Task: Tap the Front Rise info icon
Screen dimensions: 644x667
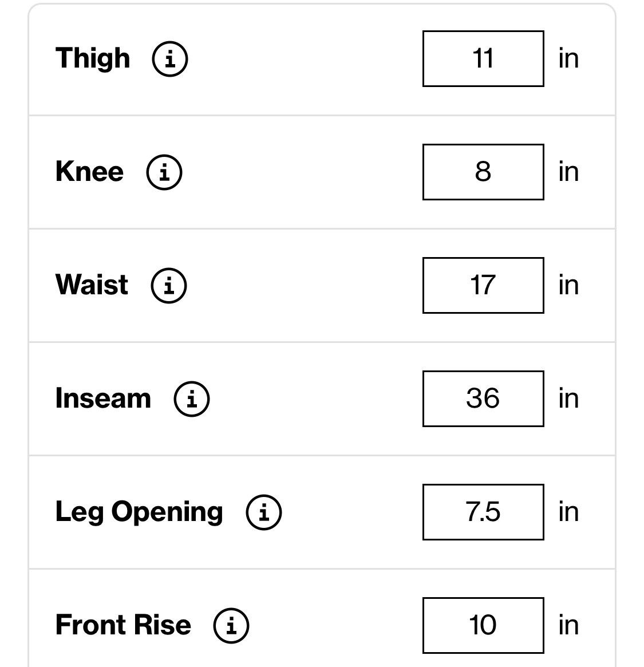Action: pyautogui.click(x=231, y=626)
